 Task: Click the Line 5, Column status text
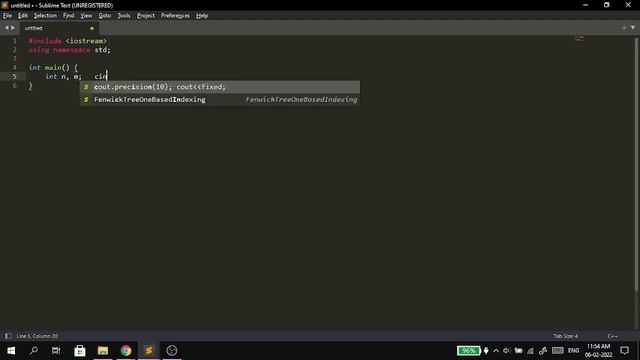(x=37, y=336)
